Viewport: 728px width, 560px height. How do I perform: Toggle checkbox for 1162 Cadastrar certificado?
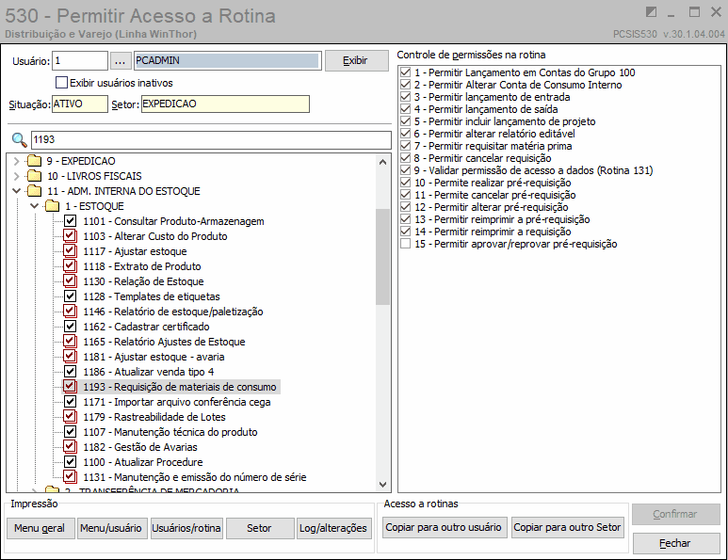[x=70, y=327]
